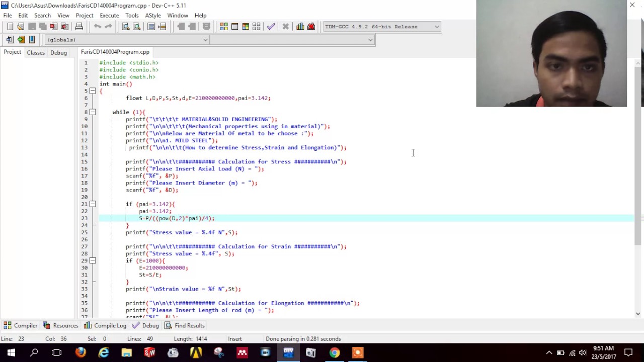Open the TDM-GCC compiler selection dropdown
This screenshot has width=644, height=362.
[x=382, y=27]
